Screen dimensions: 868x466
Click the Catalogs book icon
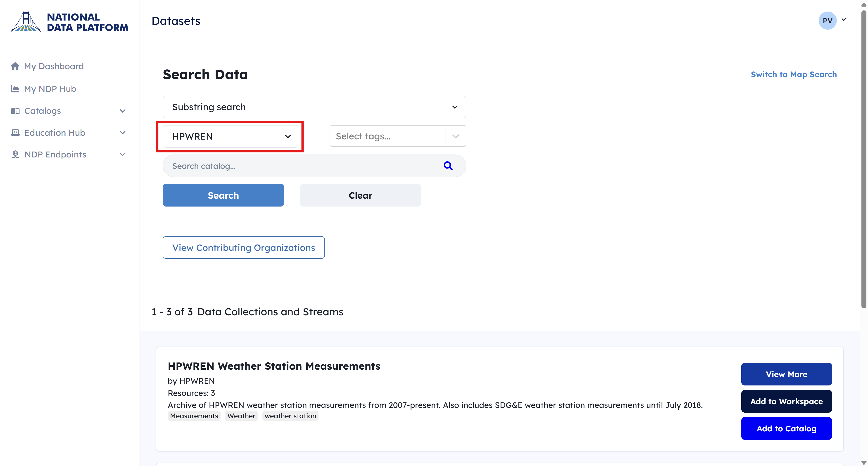[x=15, y=111]
